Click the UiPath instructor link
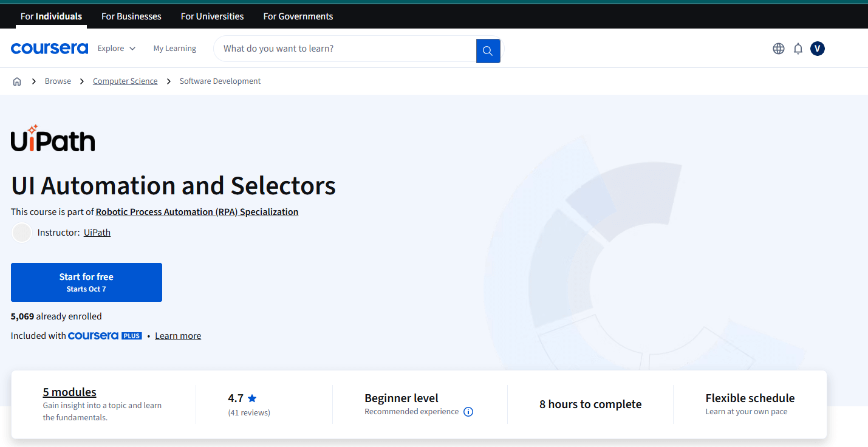868x447 pixels. tap(97, 232)
